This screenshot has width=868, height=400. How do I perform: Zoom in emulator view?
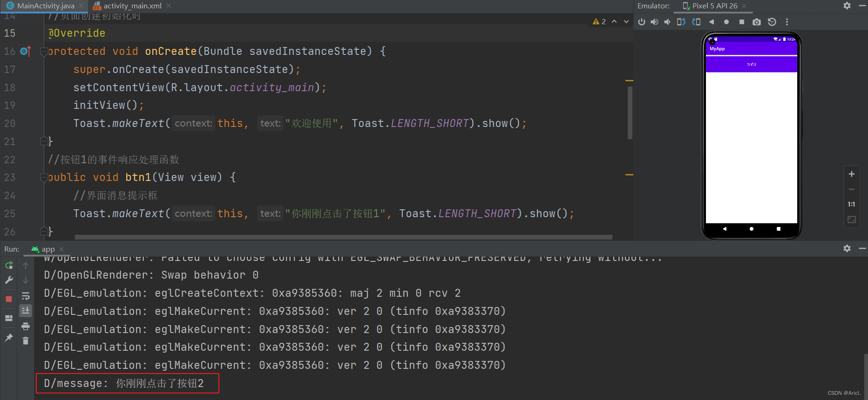pos(852,174)
